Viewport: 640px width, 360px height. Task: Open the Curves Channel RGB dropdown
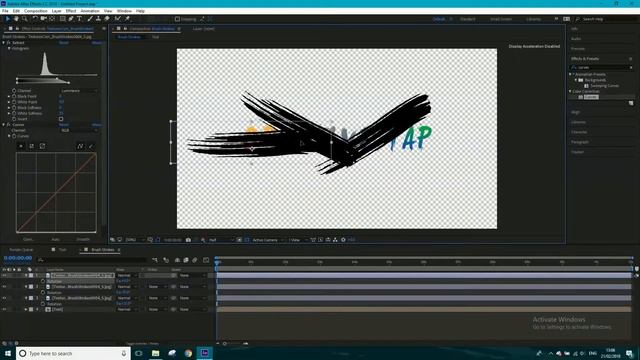tap(79, 130)
